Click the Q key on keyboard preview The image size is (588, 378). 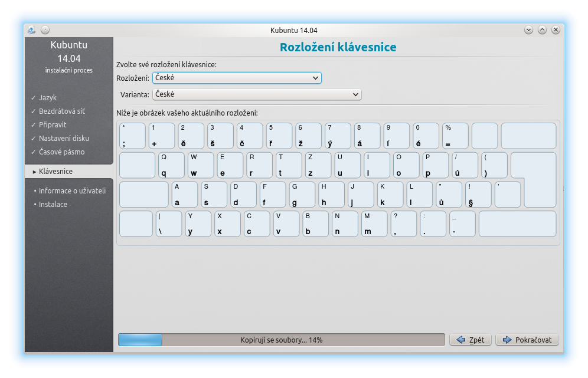point(171,165)
